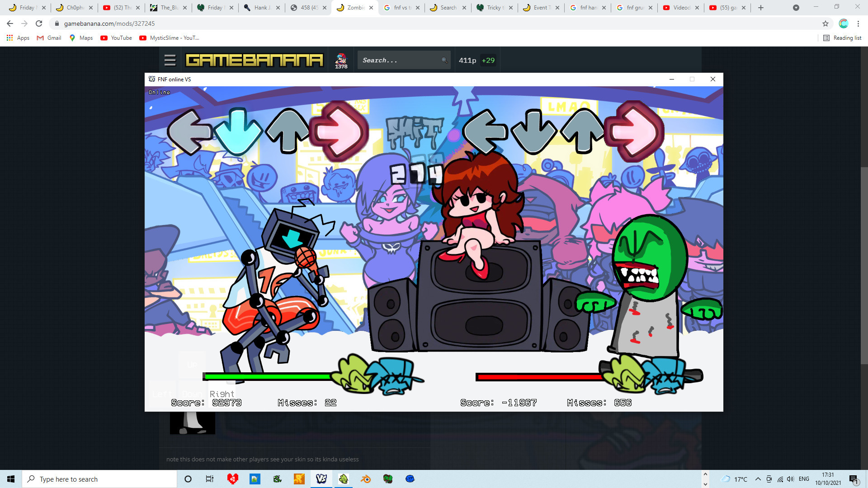Screen dimensions: 868x488
Task: Open Chrome's three-dot menu
Action: coord(858,23)
